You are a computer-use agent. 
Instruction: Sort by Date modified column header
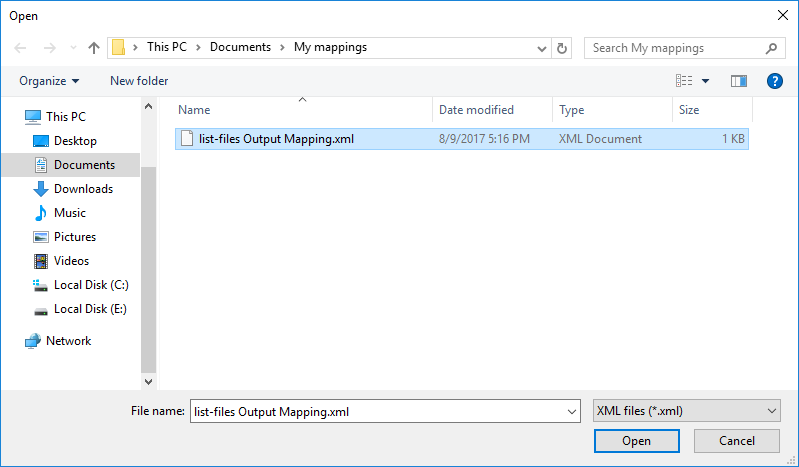[x=476, y=110]
